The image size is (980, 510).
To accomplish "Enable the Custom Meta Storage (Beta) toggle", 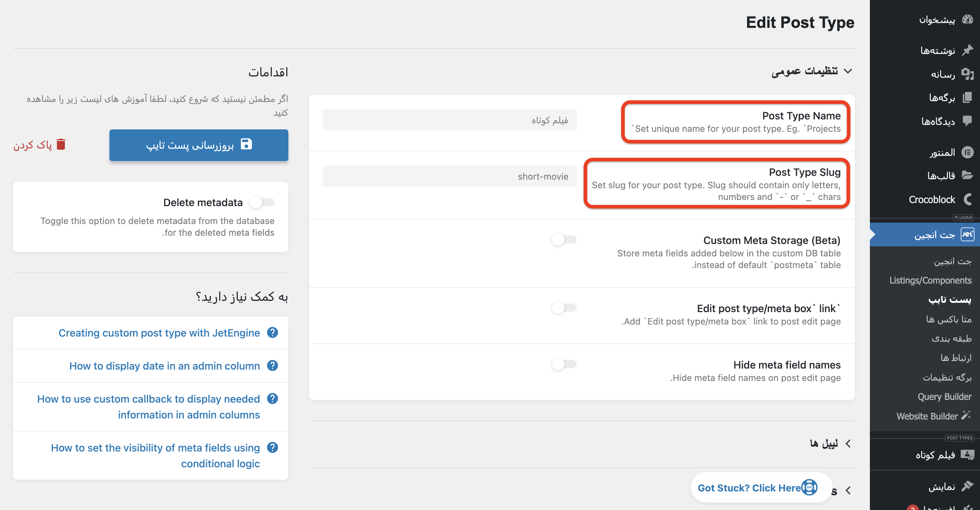I will pos(564,240).
